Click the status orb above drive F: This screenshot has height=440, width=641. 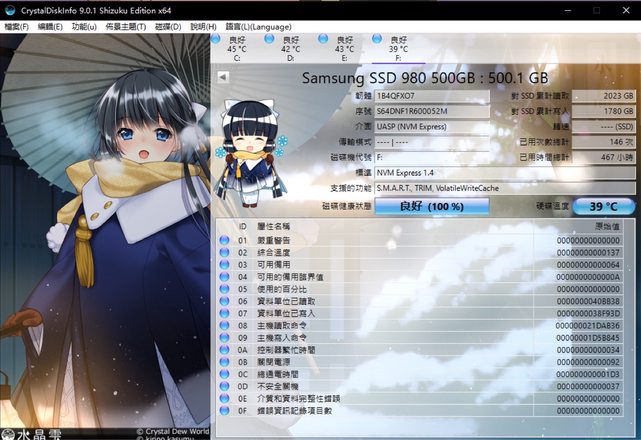376,39
